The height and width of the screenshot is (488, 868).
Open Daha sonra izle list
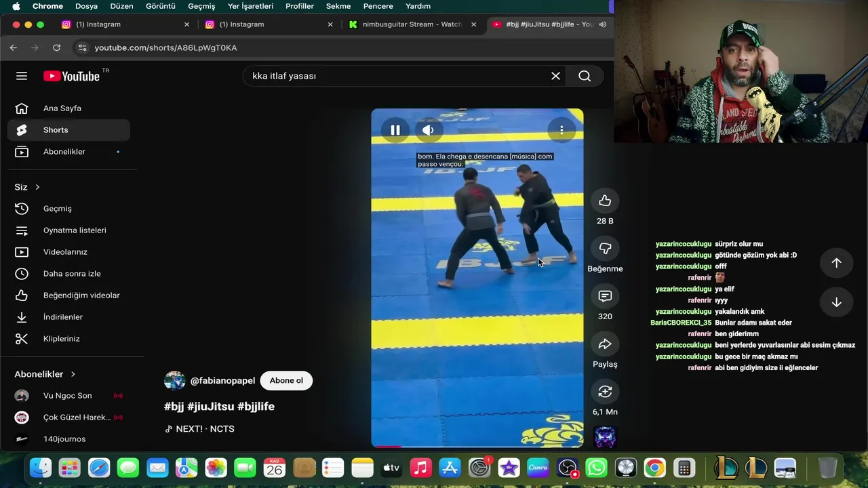tap(68, 274)
